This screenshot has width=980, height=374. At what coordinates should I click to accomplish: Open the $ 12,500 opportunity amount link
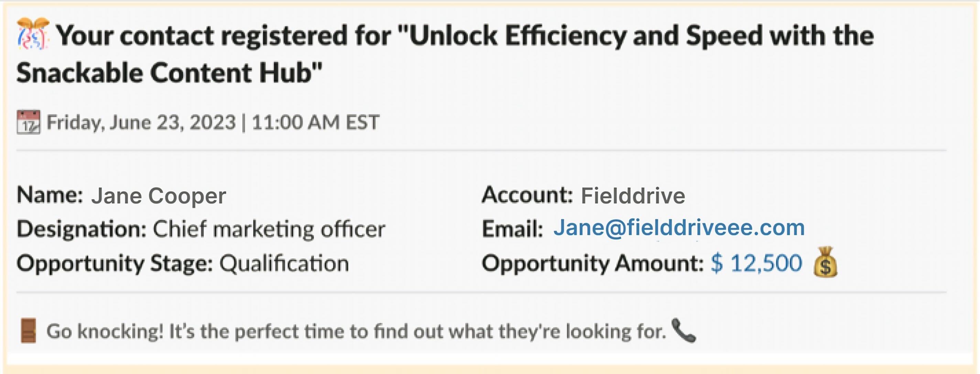click(756, 263)
